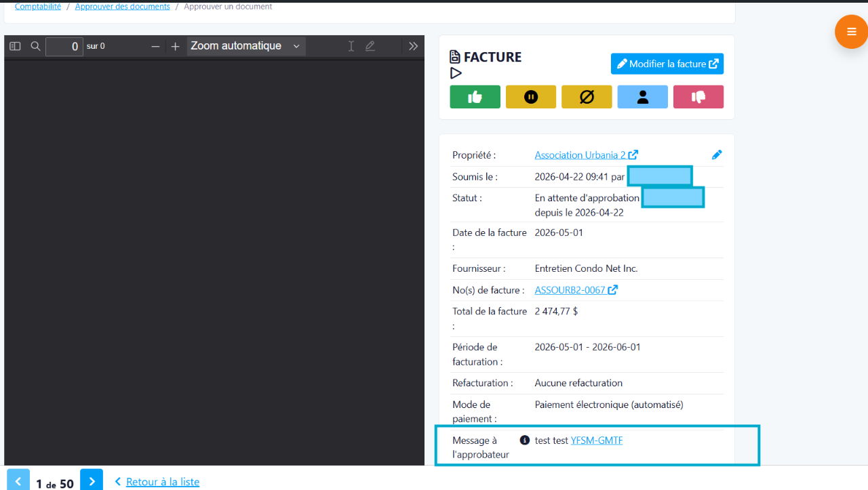The image size is (868, 490).
Task: Click the blue person button
Action: [643, 97]
